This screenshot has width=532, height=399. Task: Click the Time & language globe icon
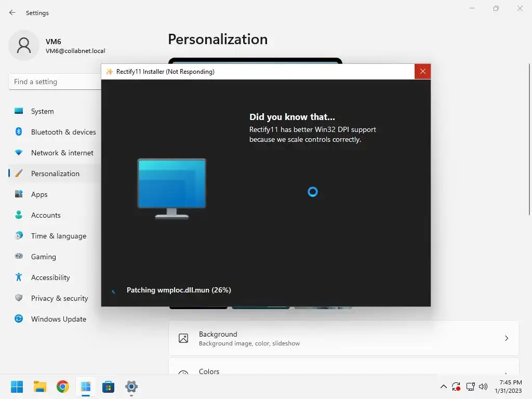[19, 235]
